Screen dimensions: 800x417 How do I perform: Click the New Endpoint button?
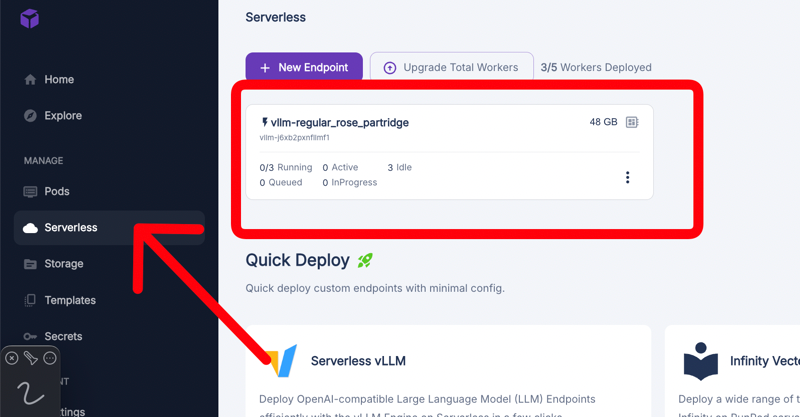[304, 67]
